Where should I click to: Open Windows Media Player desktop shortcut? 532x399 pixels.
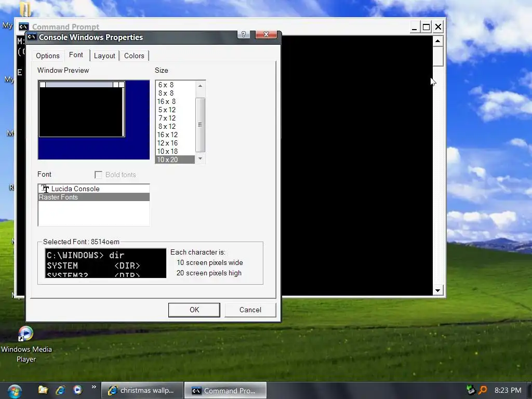click(26, 344)
